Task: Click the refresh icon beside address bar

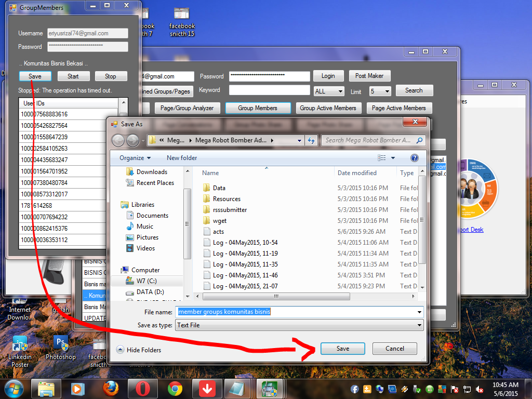Action: point(311,140)
